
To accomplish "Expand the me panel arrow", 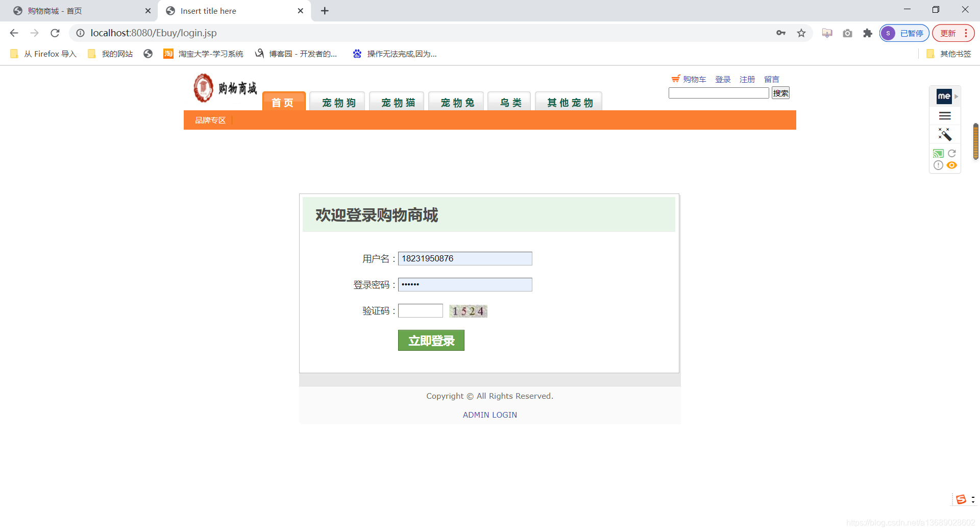I will click(x=957, y=96).
